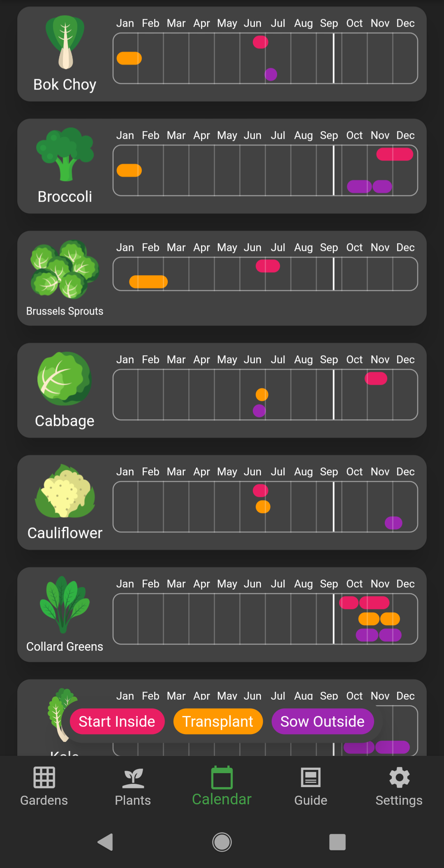Open the Guide book icon
The width and height of the screenshot is (444, 868).
tap(311, 778)
